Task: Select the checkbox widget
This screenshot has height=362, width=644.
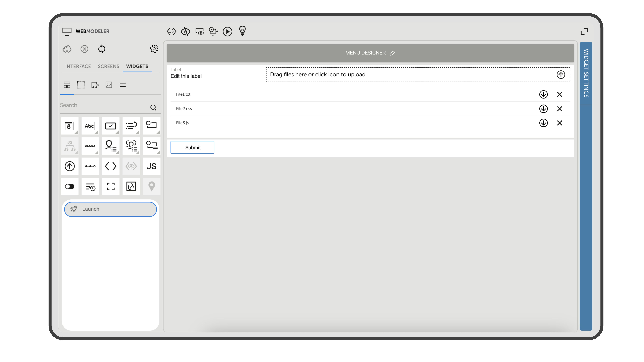Action: click(x=111, y=126)
